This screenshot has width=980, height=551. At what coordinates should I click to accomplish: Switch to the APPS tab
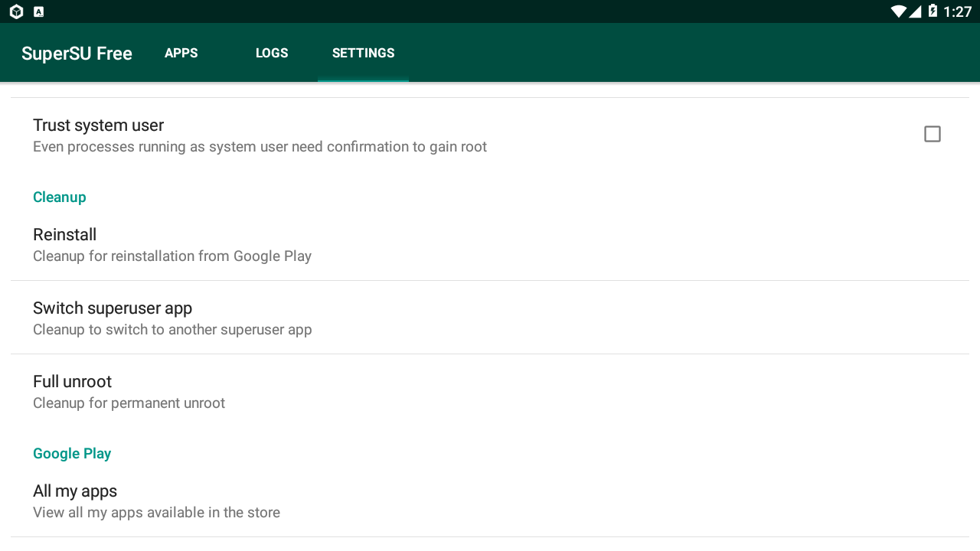pos(181,53)
